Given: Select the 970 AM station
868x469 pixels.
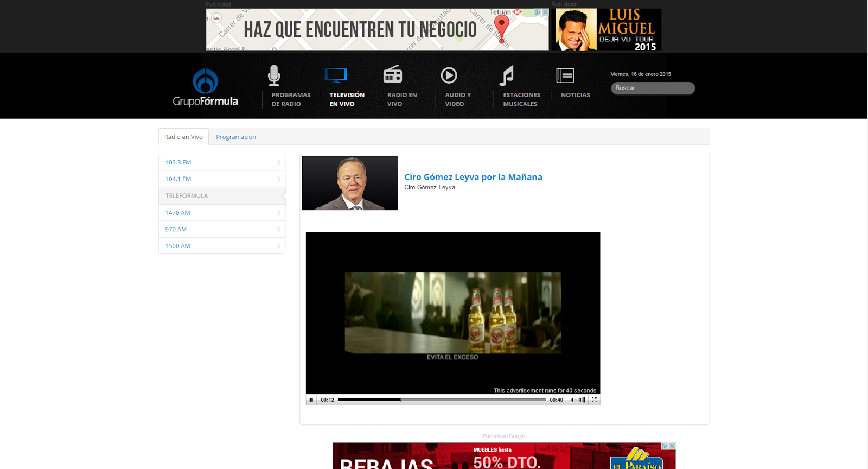Looking at the screenshot, I should click(222, 229).
